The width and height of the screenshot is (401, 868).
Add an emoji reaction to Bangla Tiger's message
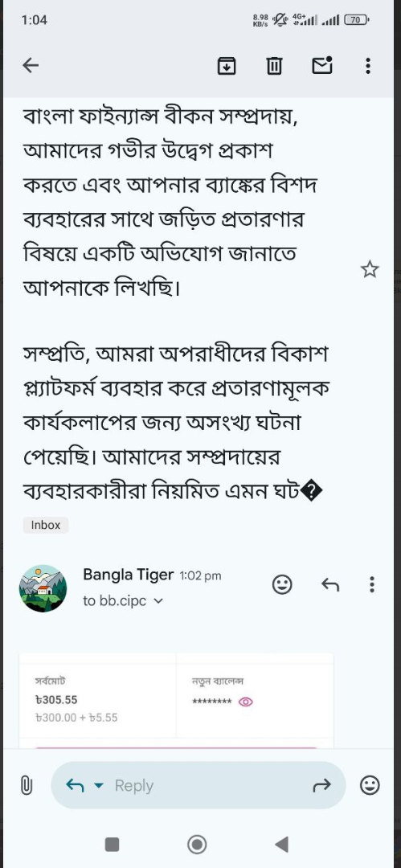[283, 584]
